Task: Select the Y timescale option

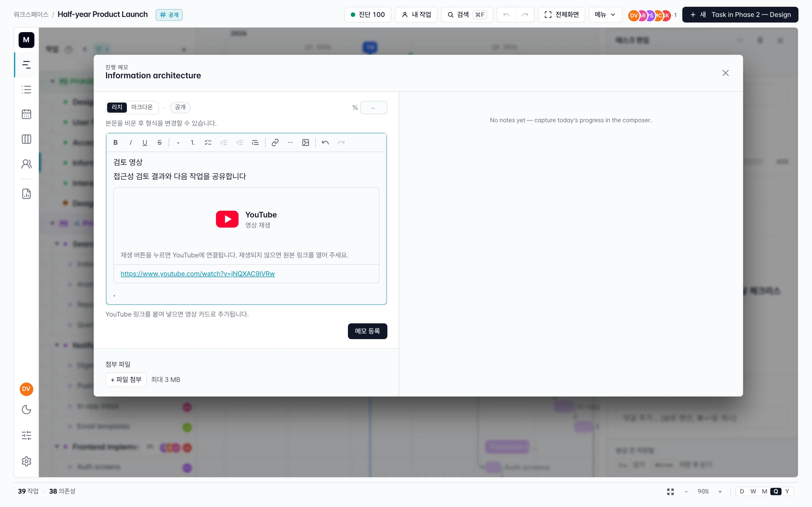Action: [787, 491]
